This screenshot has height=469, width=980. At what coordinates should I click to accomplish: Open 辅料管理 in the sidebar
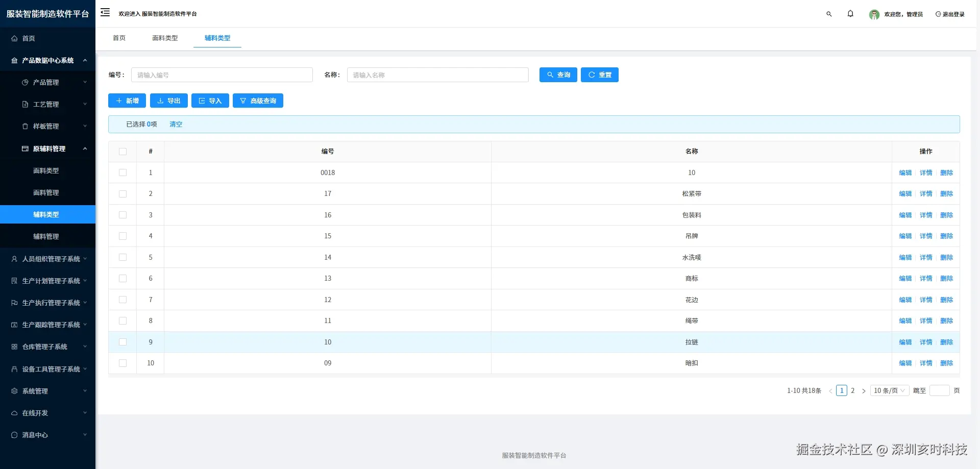tap(46, 236)
